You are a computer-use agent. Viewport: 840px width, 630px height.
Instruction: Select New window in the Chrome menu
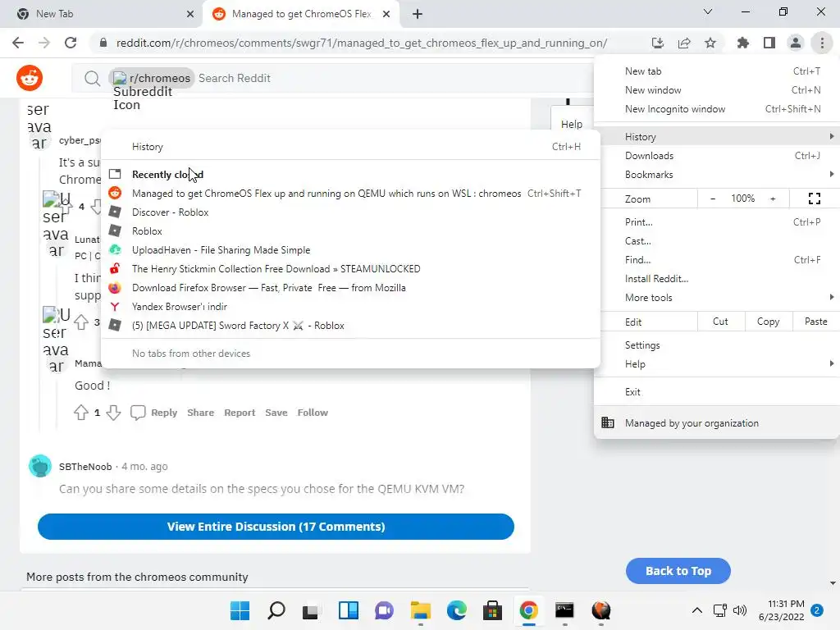716,90
